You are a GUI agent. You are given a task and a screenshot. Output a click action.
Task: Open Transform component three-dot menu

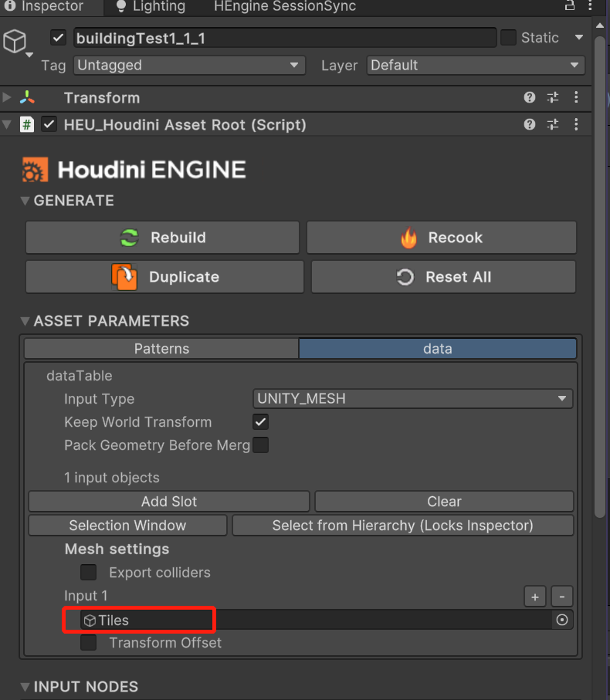pos(576,97)
